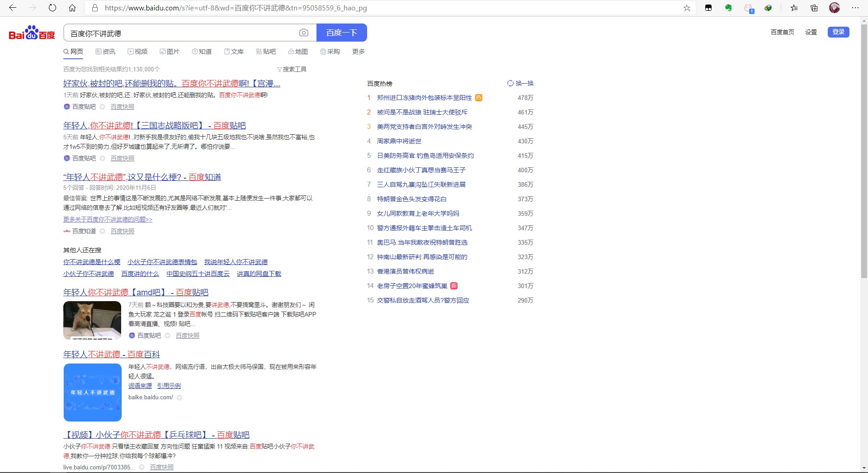Open hot topic 被问是不是战狼 驻瑞士大使驳斥
Viewport: 868px width, 473px height.
click(422, 112)
